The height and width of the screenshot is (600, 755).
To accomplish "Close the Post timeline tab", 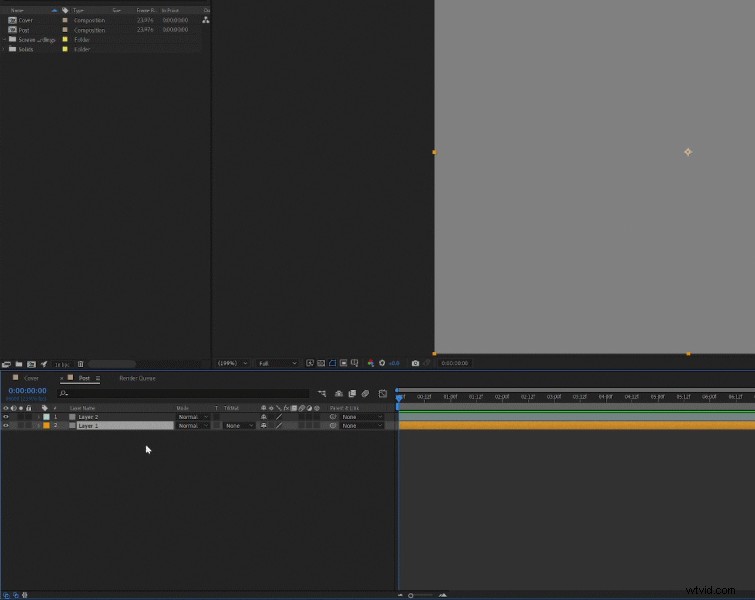I will [62, 378].
